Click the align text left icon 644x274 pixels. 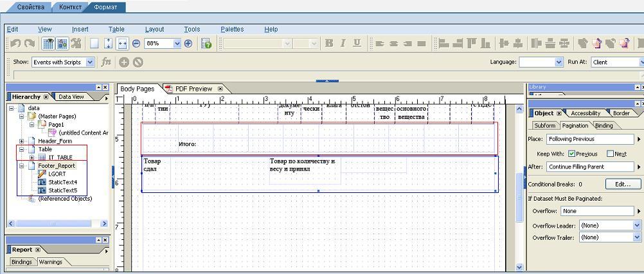380,44
